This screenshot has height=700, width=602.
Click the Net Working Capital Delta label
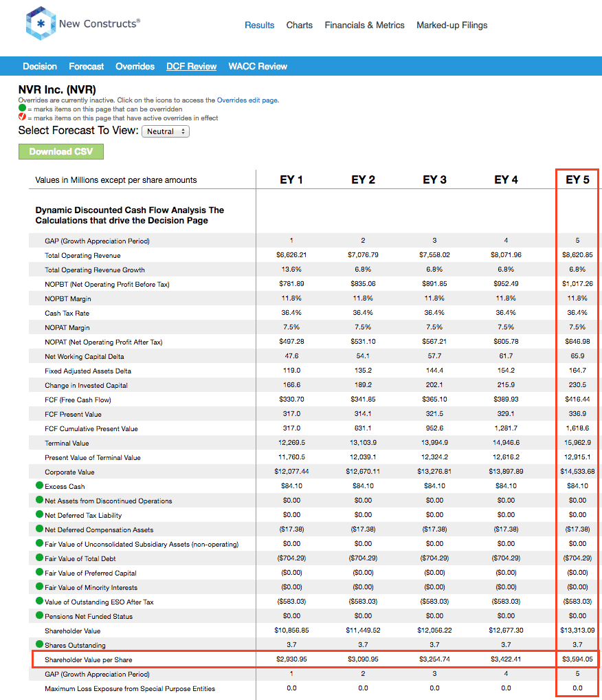85,357
